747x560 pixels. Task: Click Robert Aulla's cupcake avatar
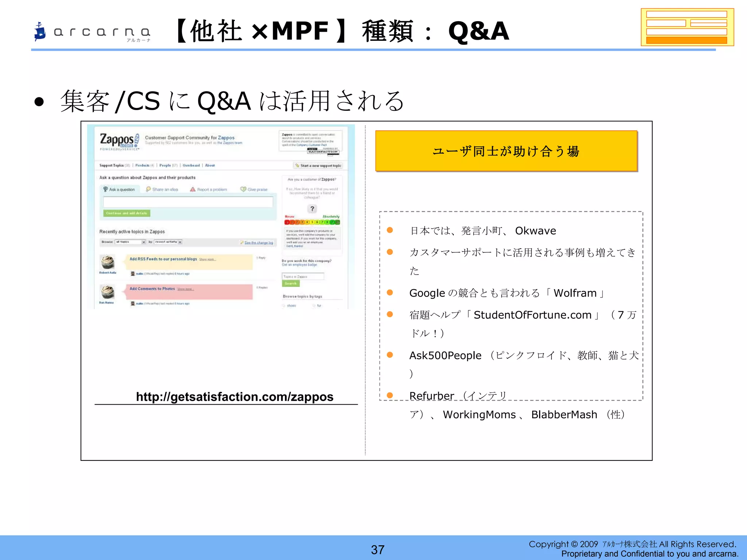point(108,262)
